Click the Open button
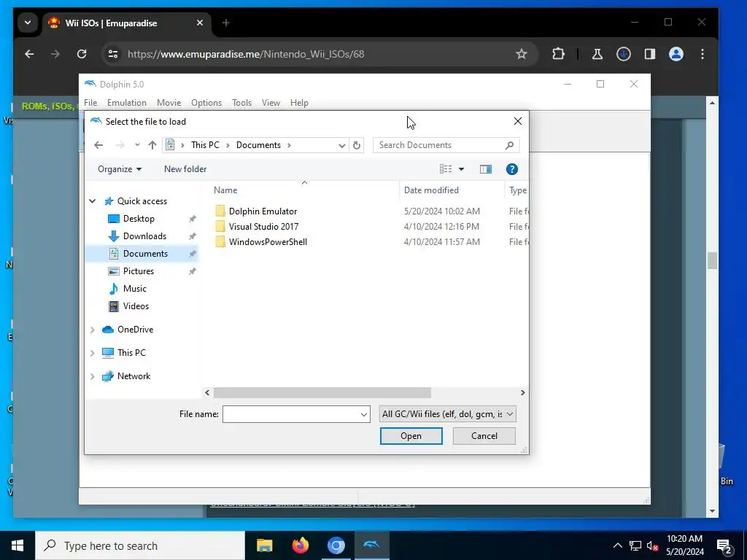Viewport: 747px width, 560px height. point(411,436)
